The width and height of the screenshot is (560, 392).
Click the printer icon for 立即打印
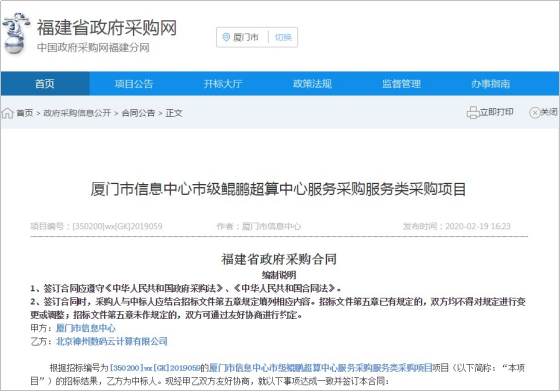[472, 113]
